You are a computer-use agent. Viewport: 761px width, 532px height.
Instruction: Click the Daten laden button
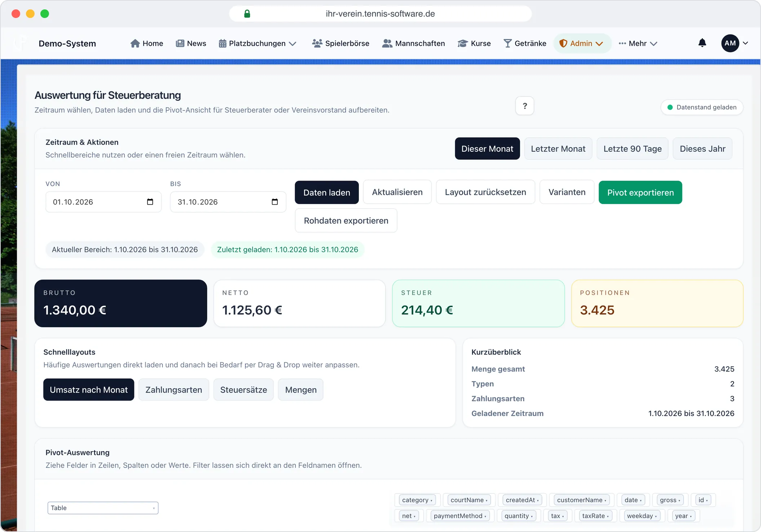[327, 192]
